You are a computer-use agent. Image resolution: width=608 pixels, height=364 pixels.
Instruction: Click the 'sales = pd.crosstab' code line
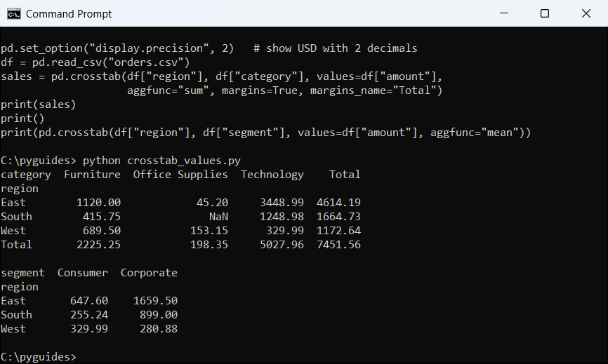click(x=221, y=76)
